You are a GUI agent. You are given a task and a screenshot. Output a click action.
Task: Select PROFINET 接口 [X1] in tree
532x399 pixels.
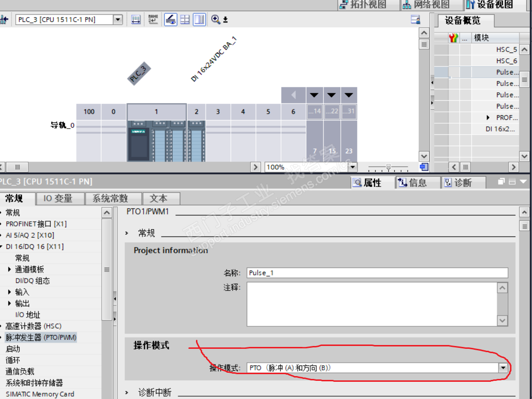tap(36, 224)
